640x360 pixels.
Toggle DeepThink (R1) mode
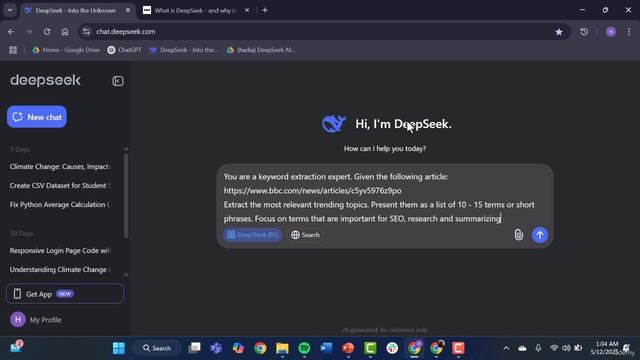tap(253, 235)
